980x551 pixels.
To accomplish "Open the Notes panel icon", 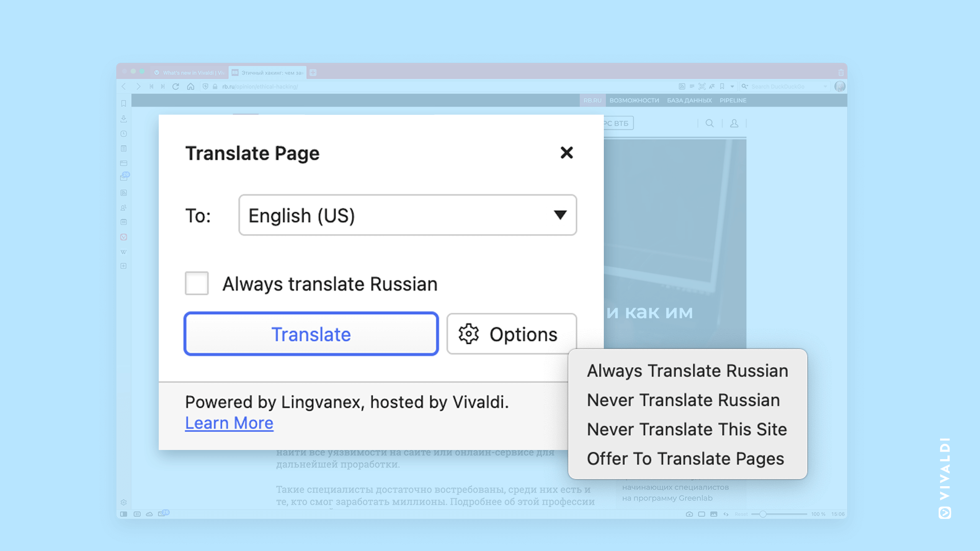I will point(124,148).
